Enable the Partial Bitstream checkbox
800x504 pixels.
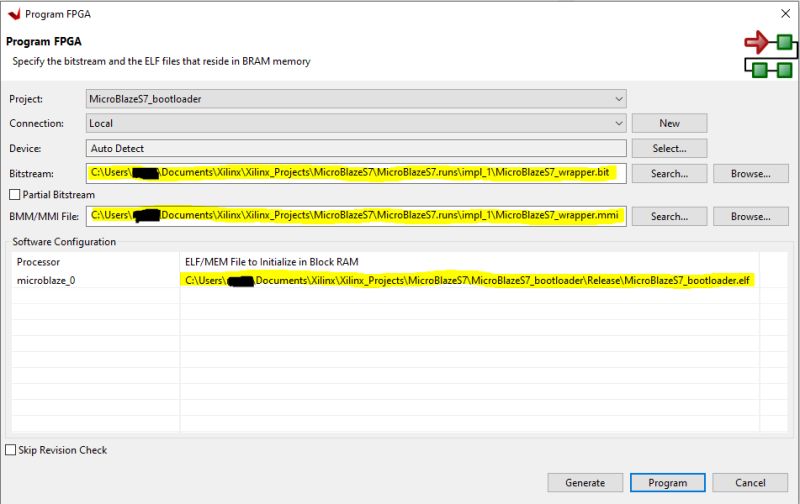pyautogui.click(x=15, y=194)
